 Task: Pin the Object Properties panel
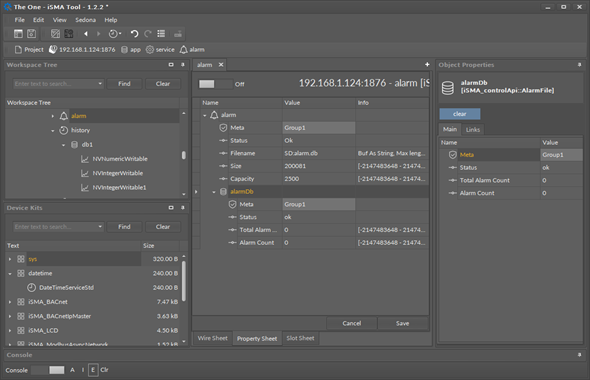coord(579,65)
